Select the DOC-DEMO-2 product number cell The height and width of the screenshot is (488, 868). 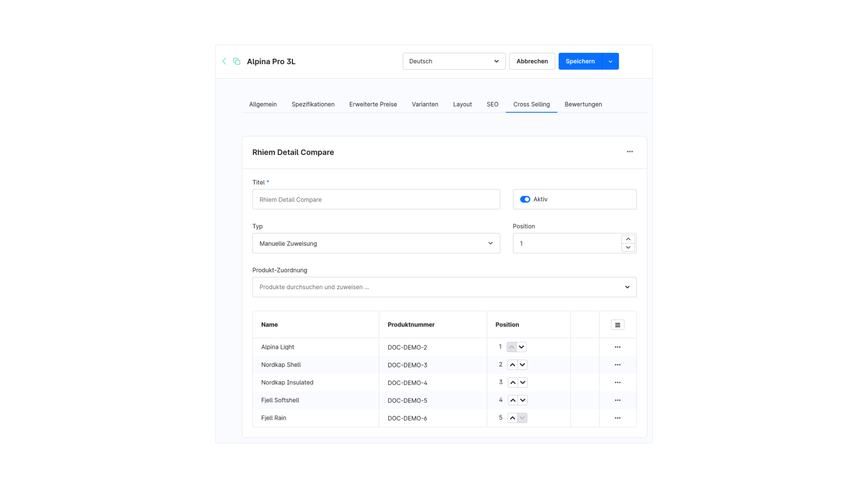tap(433, 347)
